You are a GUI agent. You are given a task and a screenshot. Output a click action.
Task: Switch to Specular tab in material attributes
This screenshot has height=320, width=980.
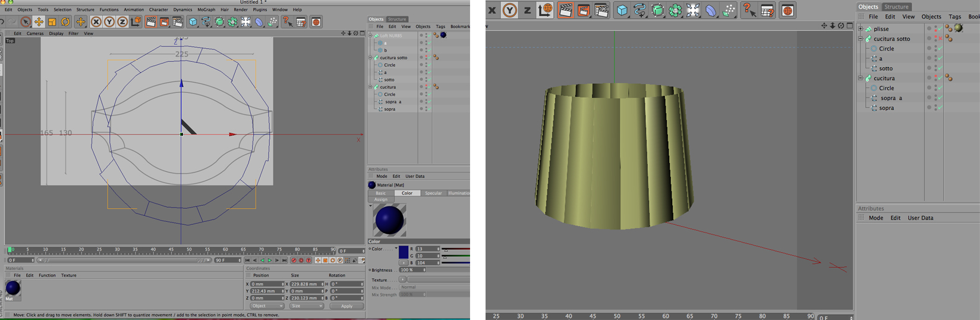(433, 193)
